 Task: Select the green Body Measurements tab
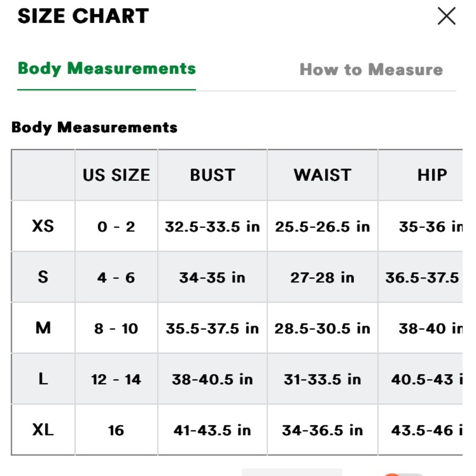(107, 69)
